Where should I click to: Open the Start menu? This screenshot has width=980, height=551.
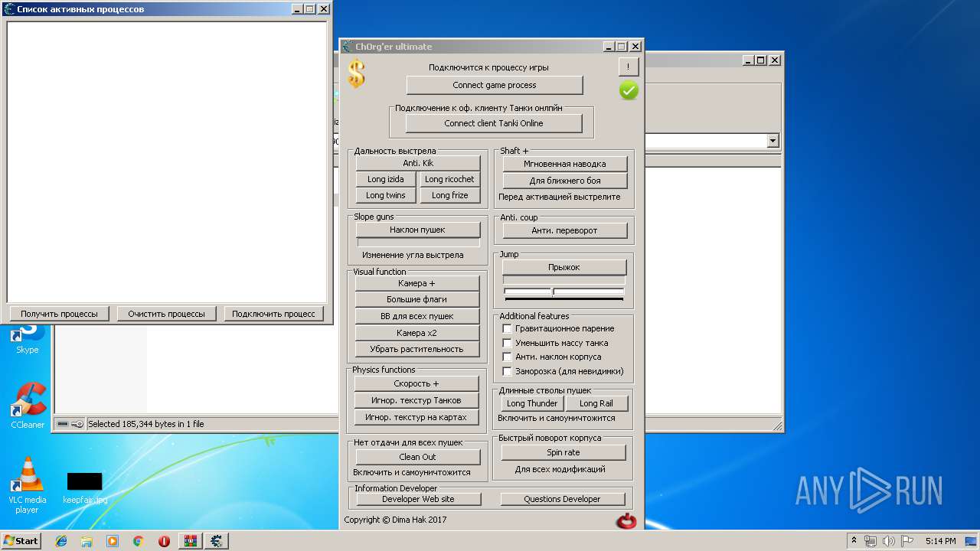click(x=21, y=541)
